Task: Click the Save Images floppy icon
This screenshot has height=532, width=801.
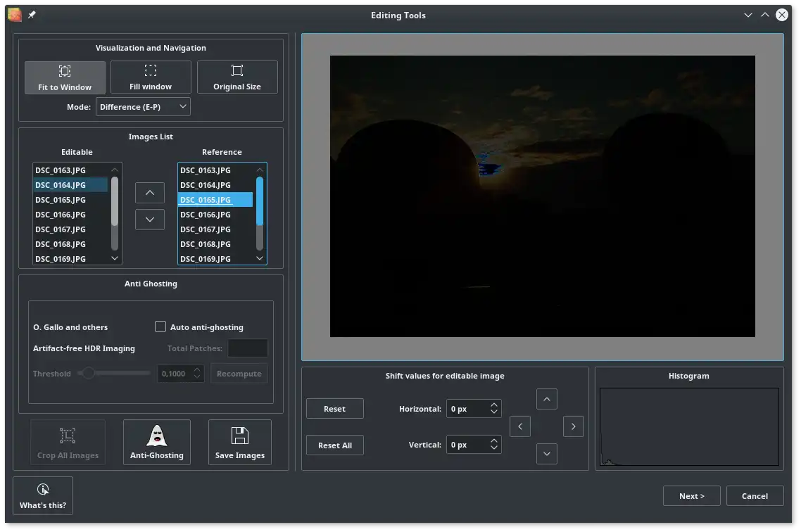Action: tap(240, 436)
